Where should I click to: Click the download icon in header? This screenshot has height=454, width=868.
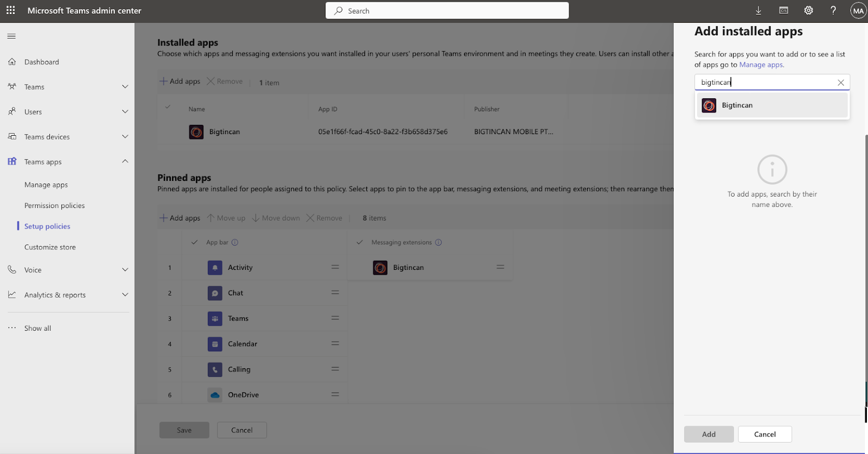pyautogui.click(x=758, y=10)
